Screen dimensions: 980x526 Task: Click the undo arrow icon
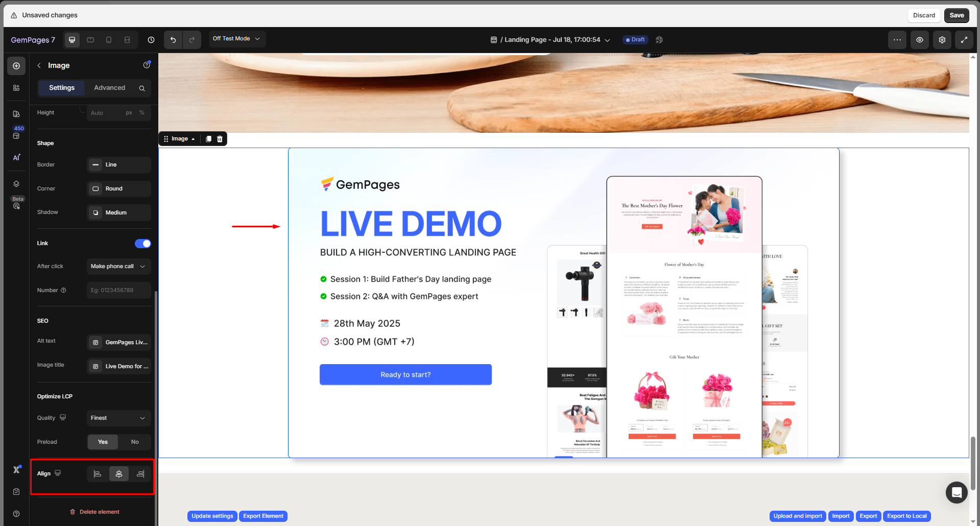click(173, 40)
